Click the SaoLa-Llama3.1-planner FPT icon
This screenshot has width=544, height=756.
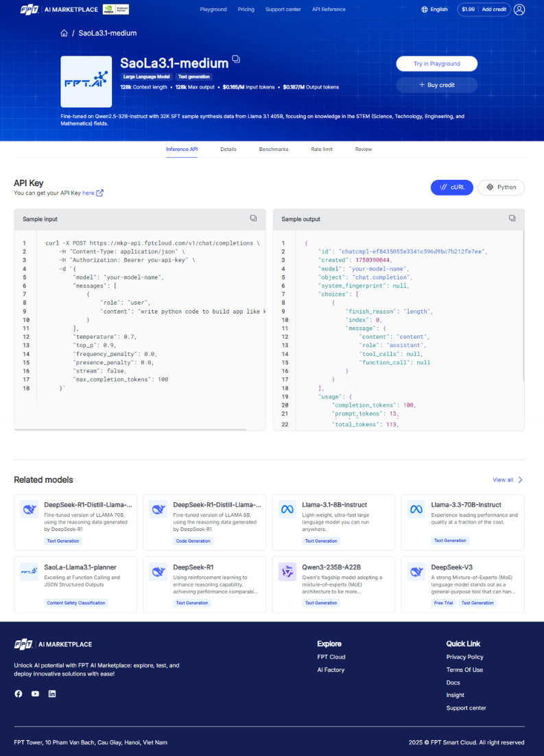(29, 572)
